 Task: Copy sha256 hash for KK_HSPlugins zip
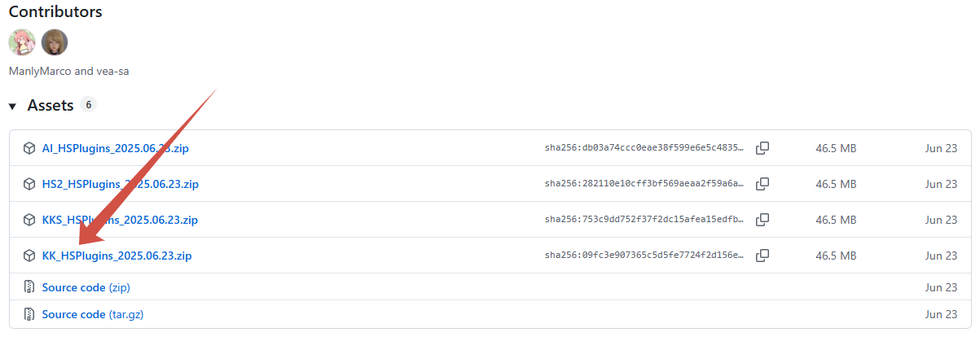(x=762, y=256)
